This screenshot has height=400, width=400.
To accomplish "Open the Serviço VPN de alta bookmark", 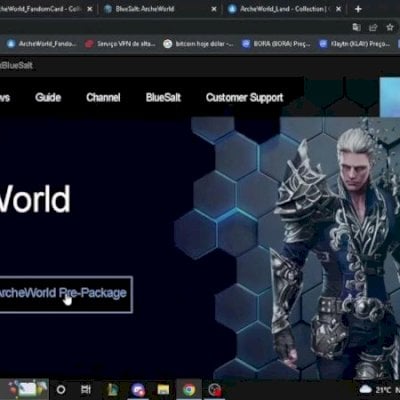I will coord(120,44).
